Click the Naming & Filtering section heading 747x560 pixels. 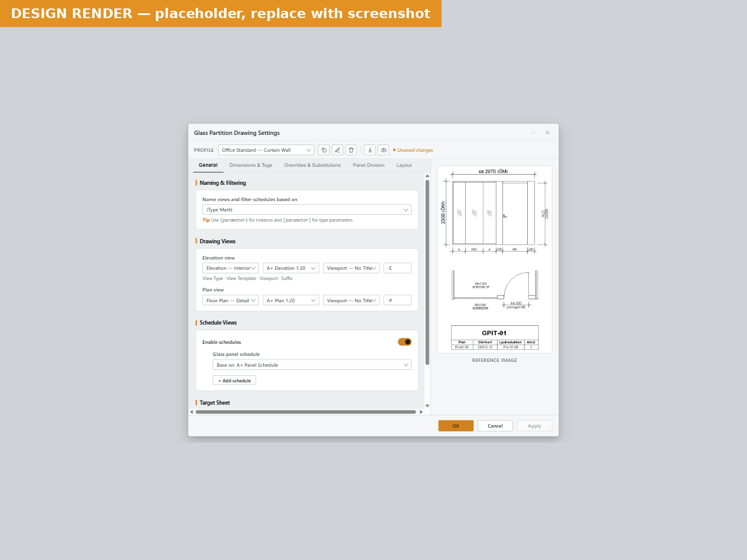[x=223, y=183]
